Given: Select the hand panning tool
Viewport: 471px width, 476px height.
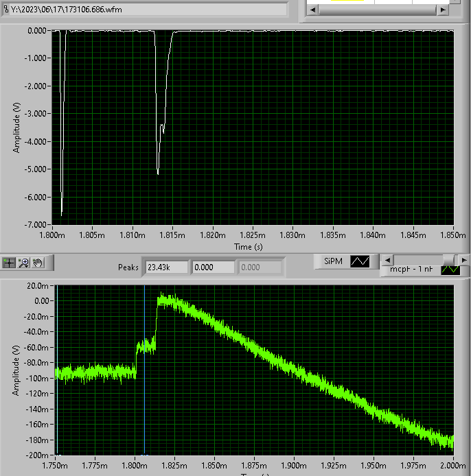Looking at the screenshot, I should [38, 262].
